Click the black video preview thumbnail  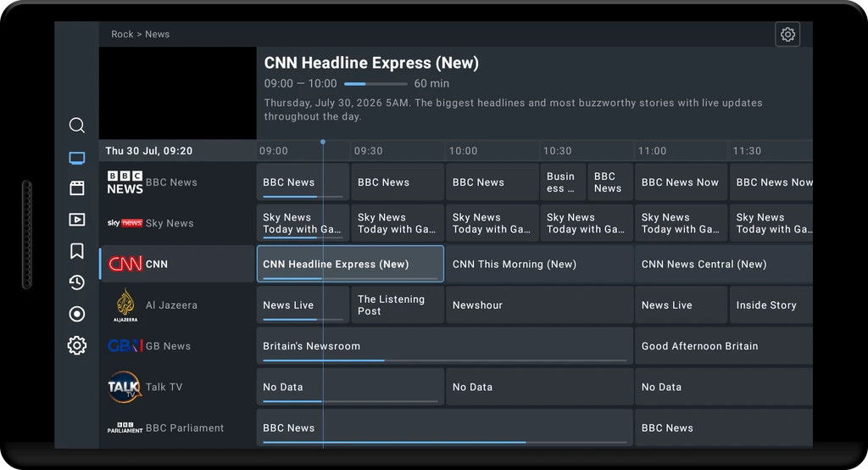pyautogui.click(x=178, y=93)
